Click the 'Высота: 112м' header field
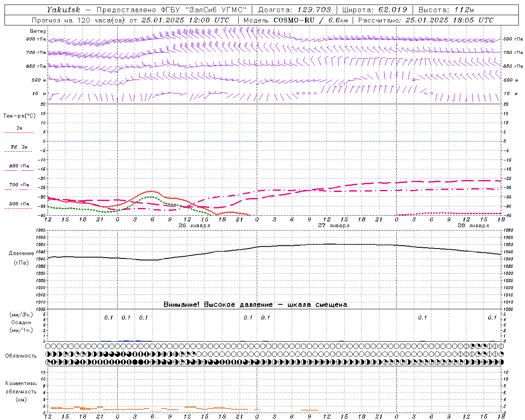 [446, 10]
